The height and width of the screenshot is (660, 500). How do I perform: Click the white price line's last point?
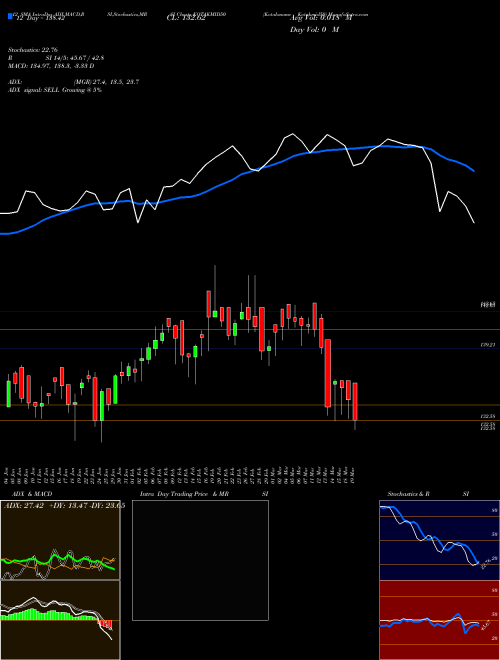point(474,222)
